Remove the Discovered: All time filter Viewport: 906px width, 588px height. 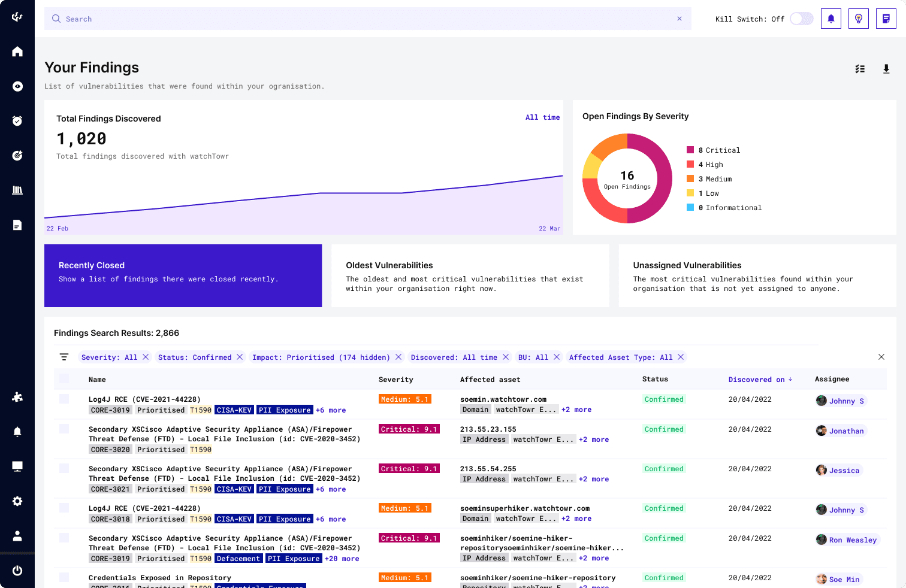click(x=506, y=357)
